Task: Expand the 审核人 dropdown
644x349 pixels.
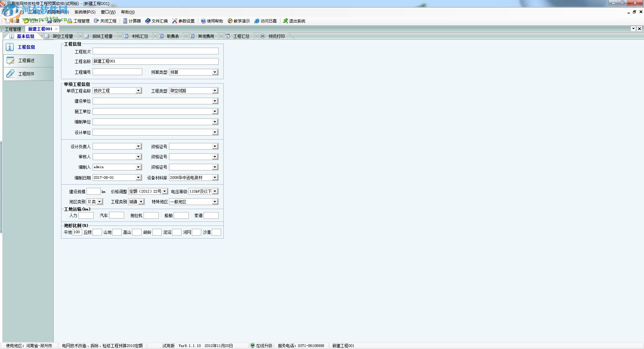Action: pyautogui.click(x=139, y=157)
